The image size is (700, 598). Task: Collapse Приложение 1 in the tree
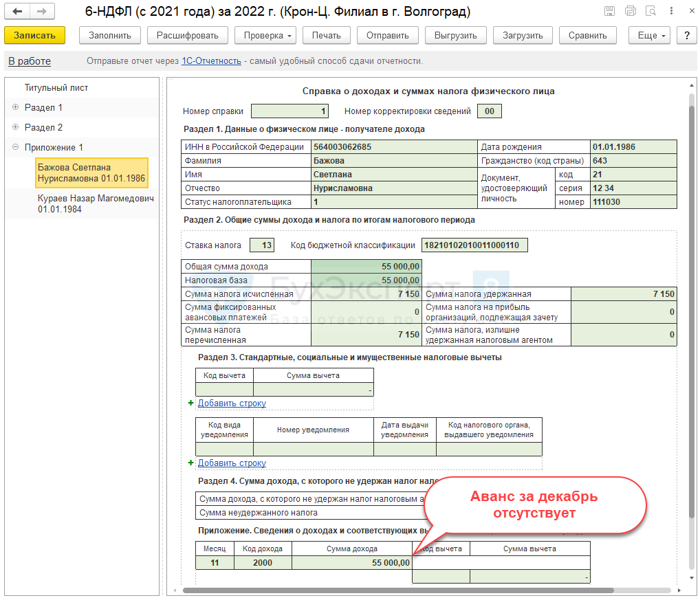tap(16, 147)
